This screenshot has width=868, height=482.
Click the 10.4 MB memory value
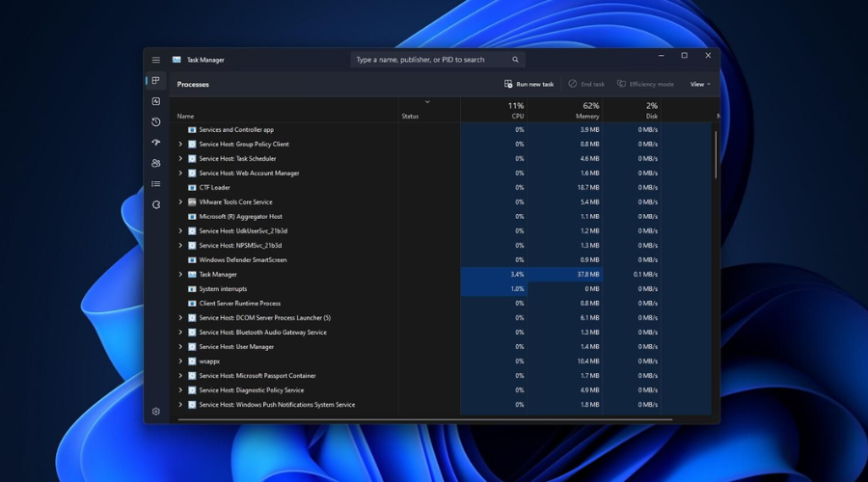588,361
